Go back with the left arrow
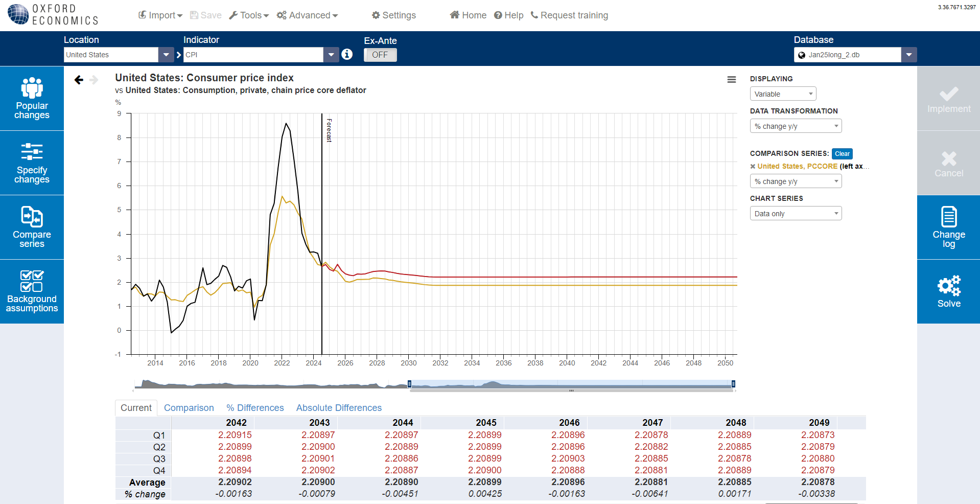980x504 pixels. pyautogui.click(x=79, y=80)
